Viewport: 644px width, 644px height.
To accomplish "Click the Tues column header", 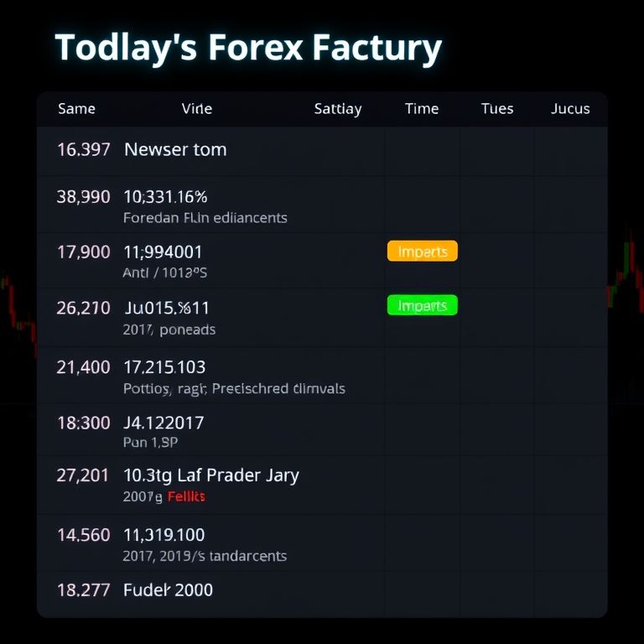I will 497,109.
